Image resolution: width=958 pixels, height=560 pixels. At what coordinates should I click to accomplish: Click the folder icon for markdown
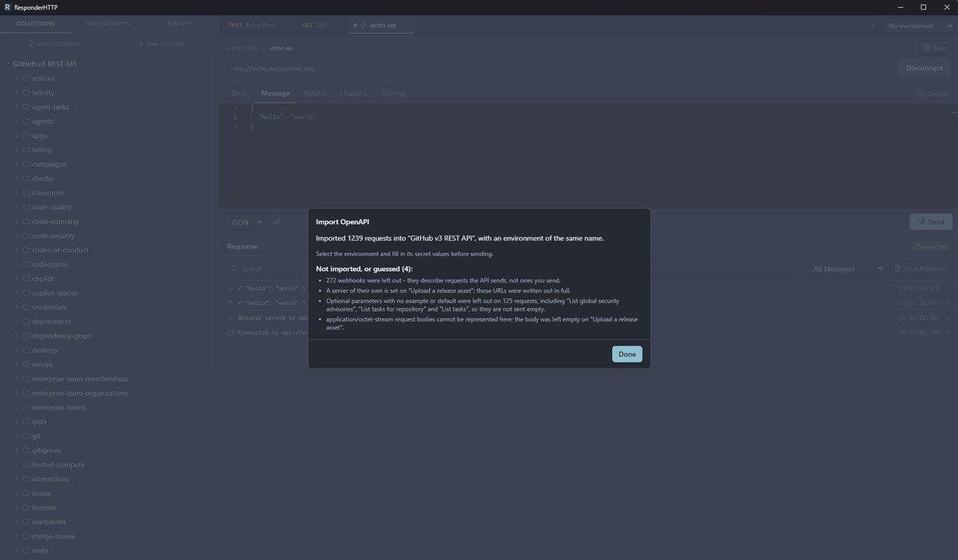pyautogui.click(x=26, y=522)
